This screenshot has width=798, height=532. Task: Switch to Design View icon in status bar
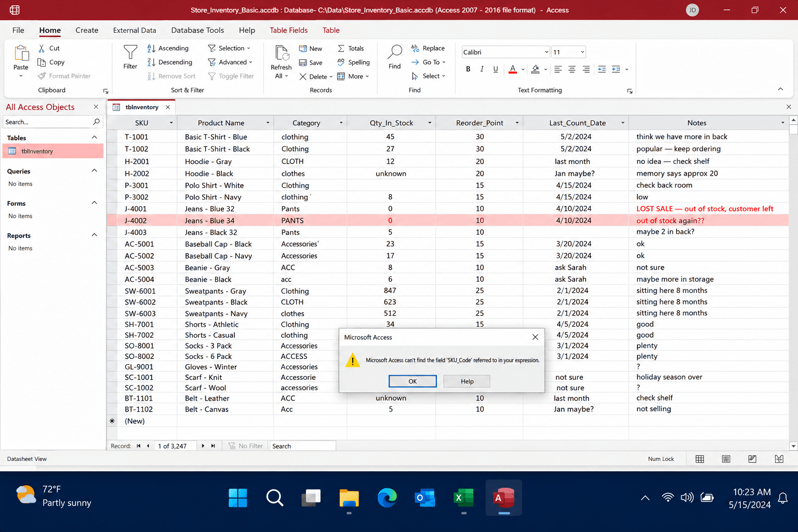(779, 459)
